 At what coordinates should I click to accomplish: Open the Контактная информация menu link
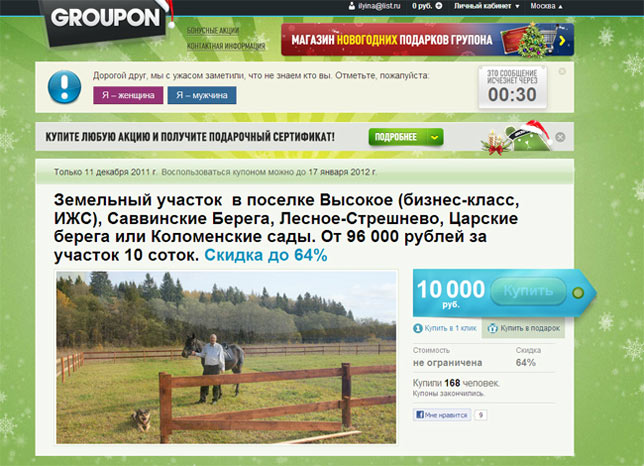click(226, 46)
